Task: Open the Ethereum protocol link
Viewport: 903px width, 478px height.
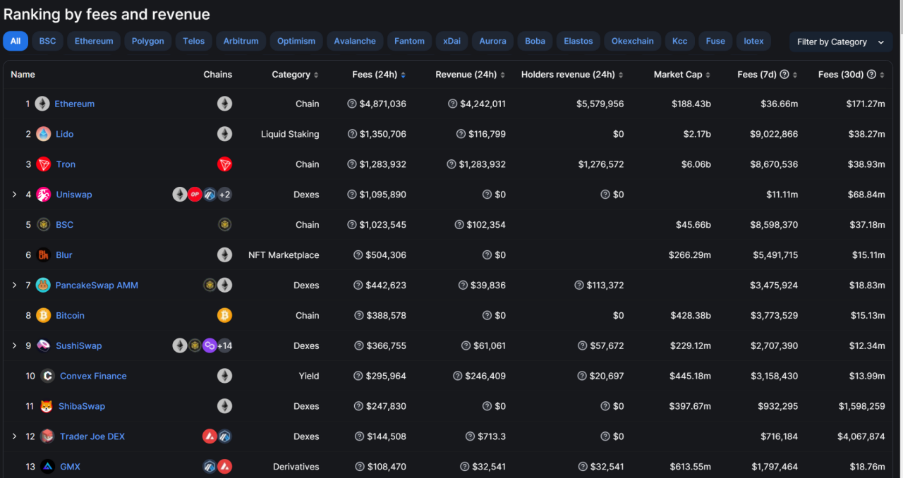Action: (74, 104)
